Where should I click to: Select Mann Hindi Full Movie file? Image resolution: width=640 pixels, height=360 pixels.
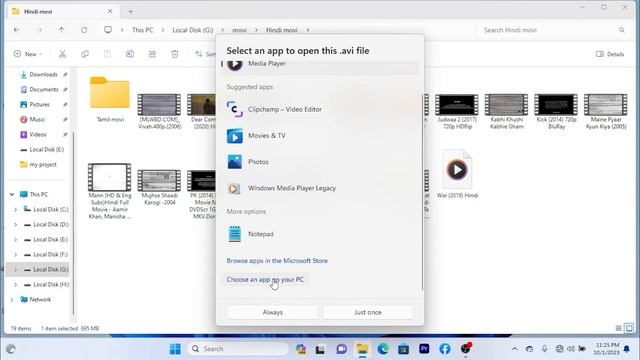coord(110,191)
